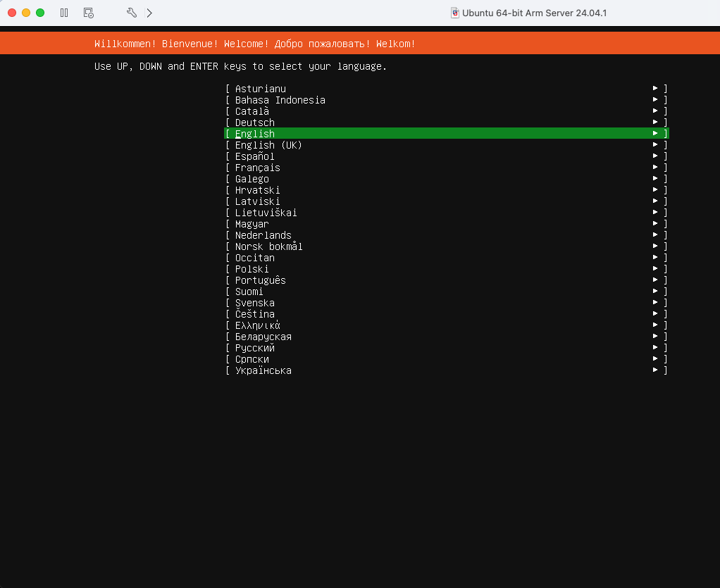Select Bahasa Indonesia language

(447, 100)
